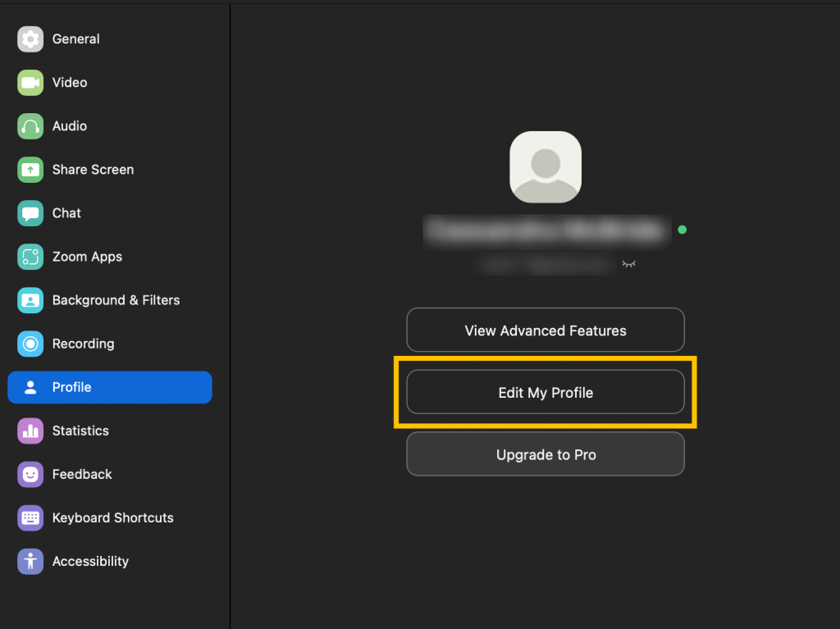Click the Recording settings icon

(30, 343)
